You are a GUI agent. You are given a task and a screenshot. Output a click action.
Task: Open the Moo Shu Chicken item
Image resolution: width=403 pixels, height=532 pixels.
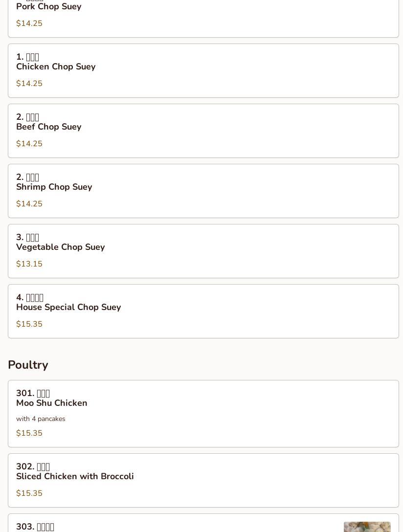52,403
